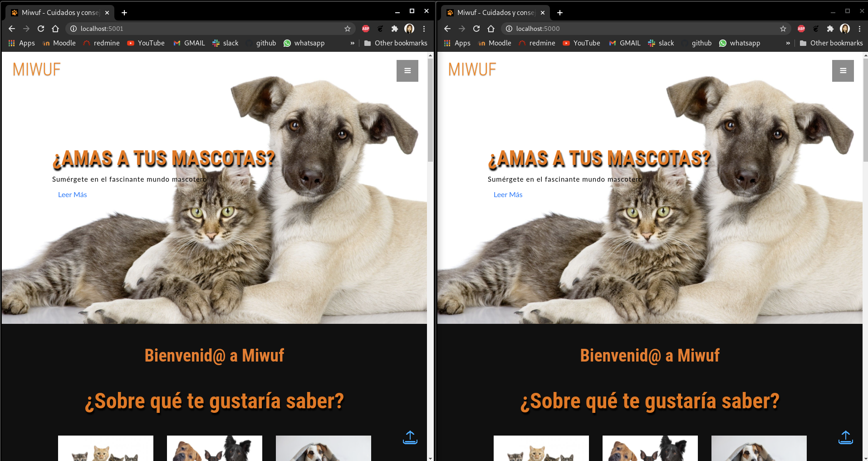
Task: Open Other bookmarks folder in right window
Action: 831,43
